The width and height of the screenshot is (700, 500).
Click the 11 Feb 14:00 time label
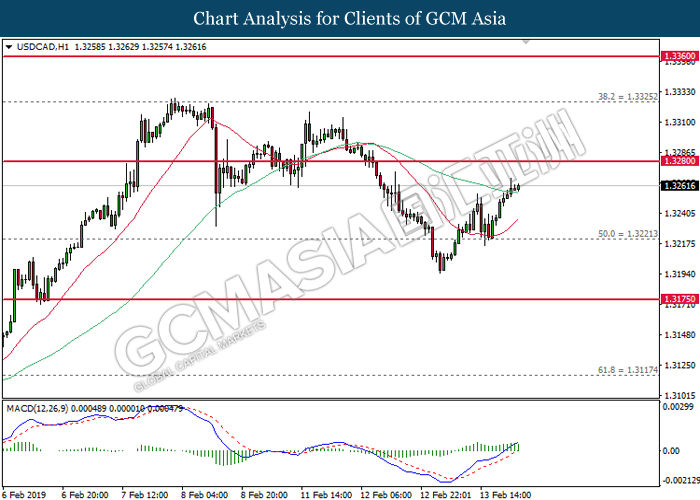326,495
